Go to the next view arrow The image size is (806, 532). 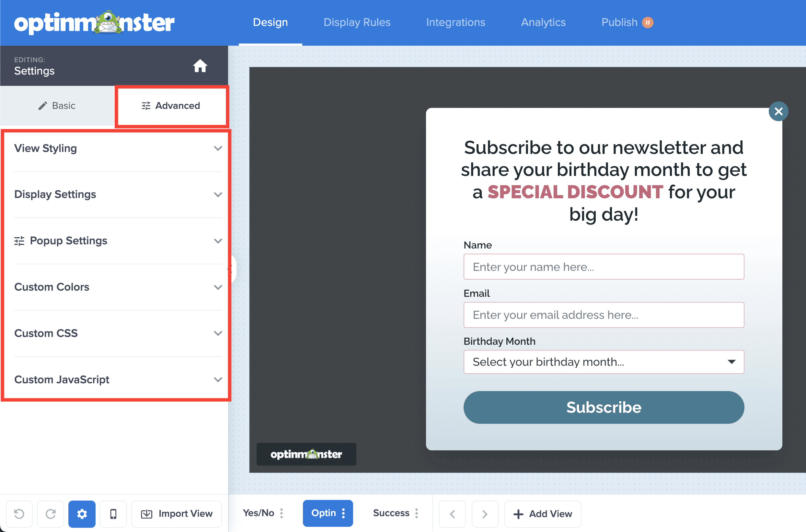click(485, 514)
